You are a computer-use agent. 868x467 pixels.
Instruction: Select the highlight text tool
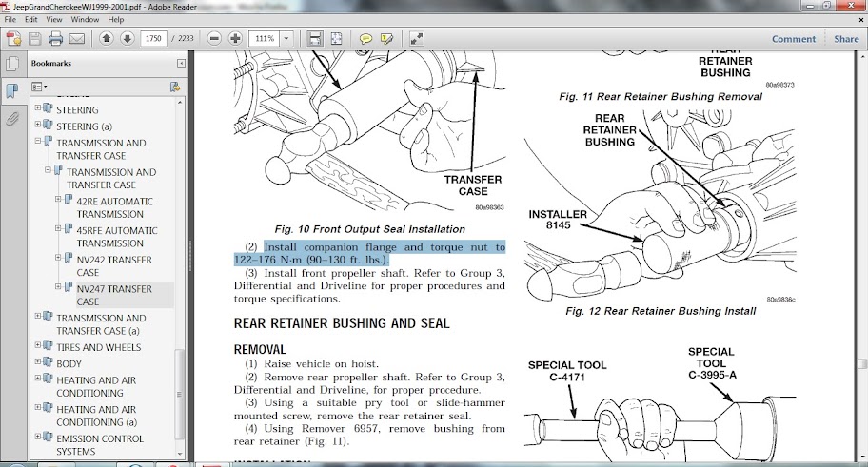pos(386,39)
